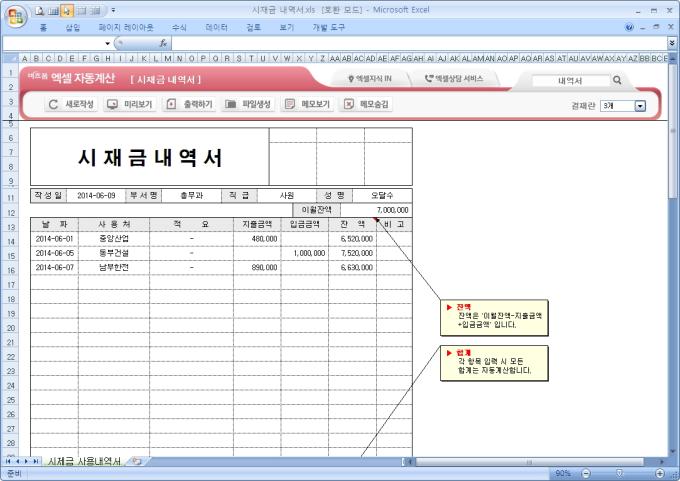Click the highlighted pointer icon in quick access toolbar
This screenshot has height=481, width=680.
click(66, 11)
